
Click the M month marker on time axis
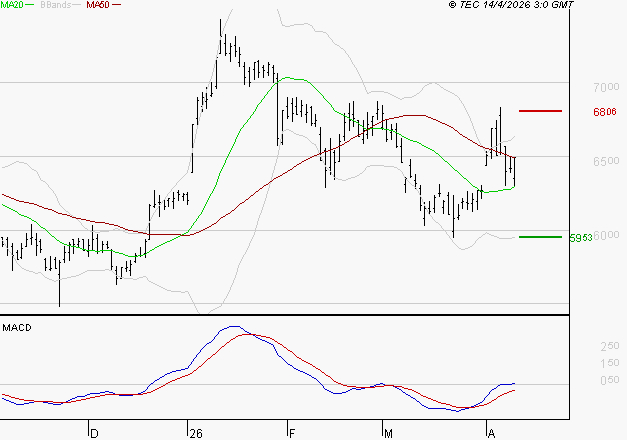point(388,434)
